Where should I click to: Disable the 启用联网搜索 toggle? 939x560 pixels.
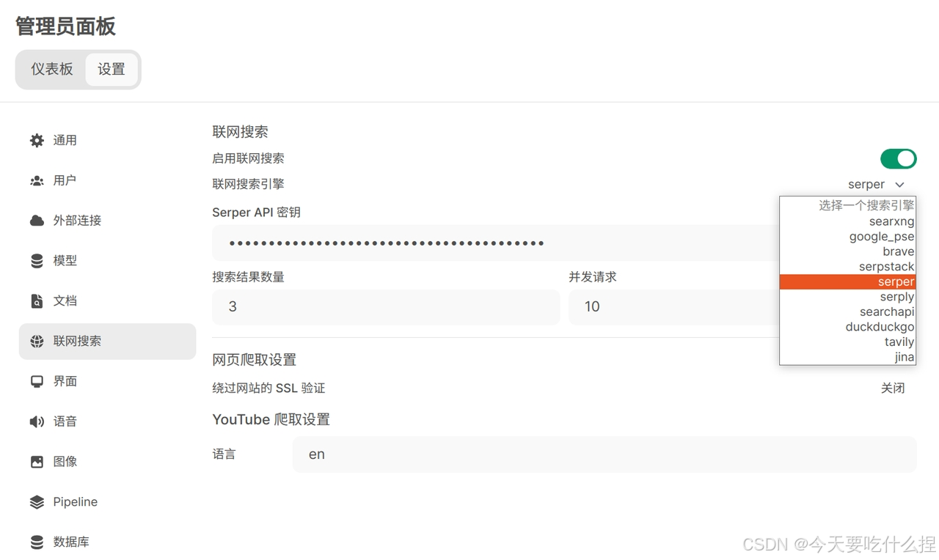899,158
